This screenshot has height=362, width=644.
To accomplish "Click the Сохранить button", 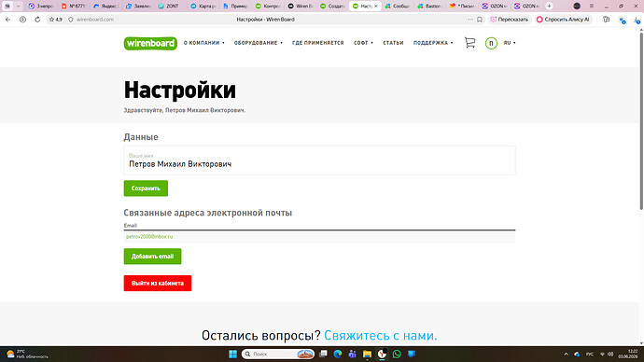I will tap(146, 188).
